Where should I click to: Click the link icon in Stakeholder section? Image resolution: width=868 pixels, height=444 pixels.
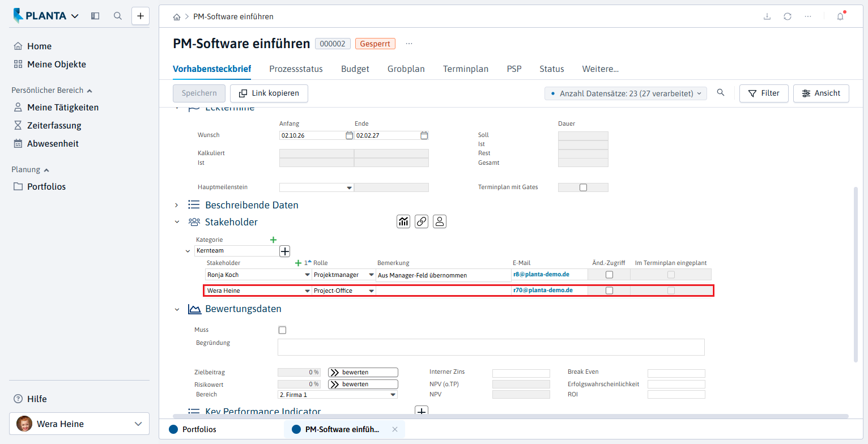click(x=422, y=221)
